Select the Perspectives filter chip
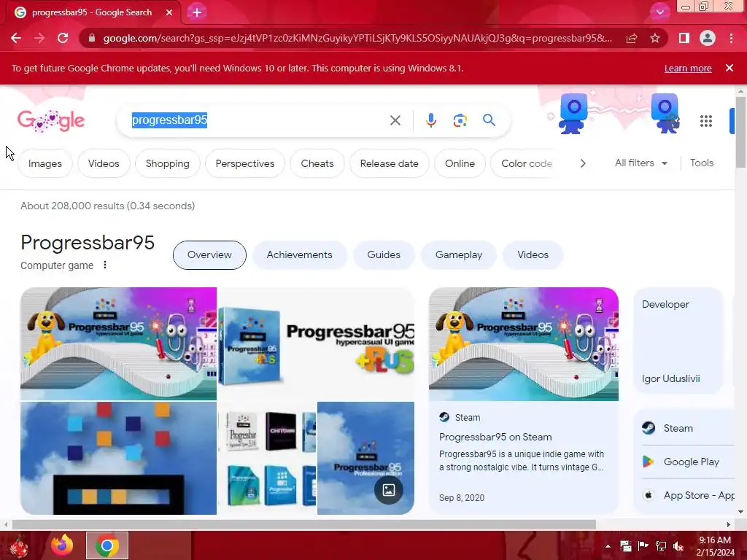The width and height of the screenshot is (747, 560). tap(245, 163)
